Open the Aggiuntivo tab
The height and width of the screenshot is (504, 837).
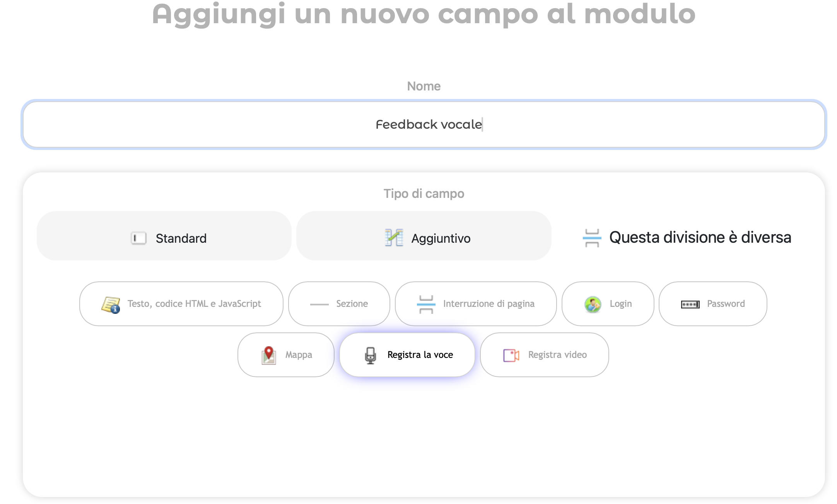pyautogui.click(x=424, y=236)
